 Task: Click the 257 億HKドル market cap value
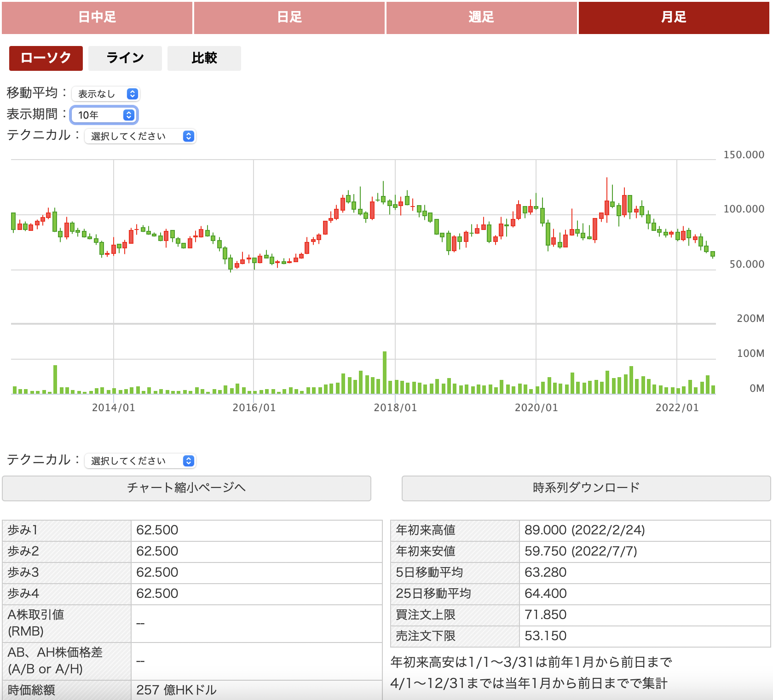(176, 690)
